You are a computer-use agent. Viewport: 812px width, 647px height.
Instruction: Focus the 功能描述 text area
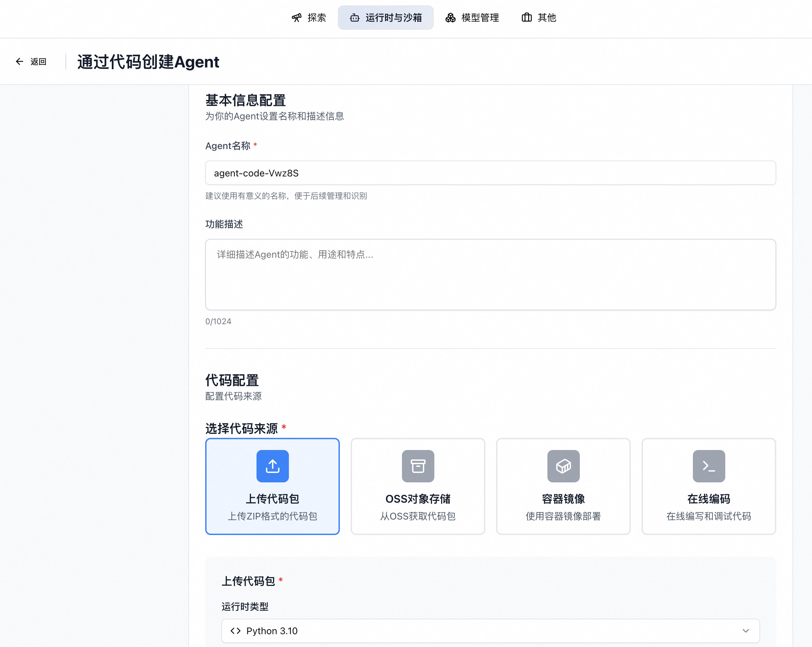[490, 274]
